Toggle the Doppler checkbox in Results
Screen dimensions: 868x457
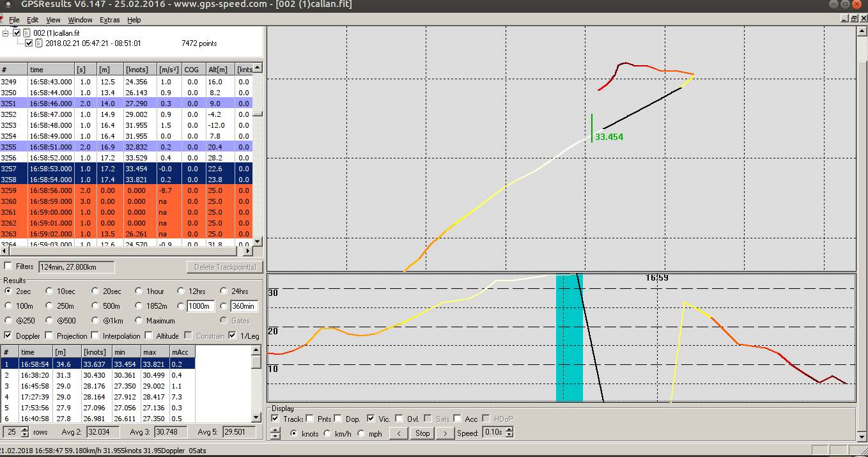click(x=8, y=336)
